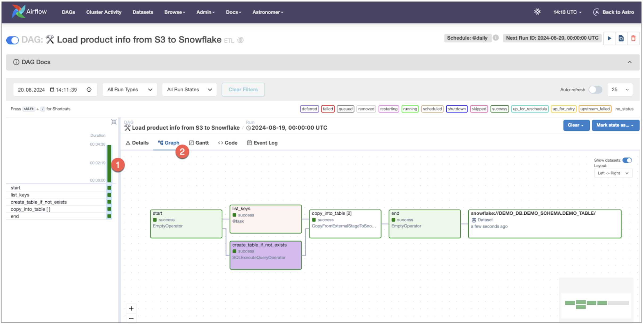Open the All Run Types dropdown
The image size is (644, 326).
tap(130, 89)
